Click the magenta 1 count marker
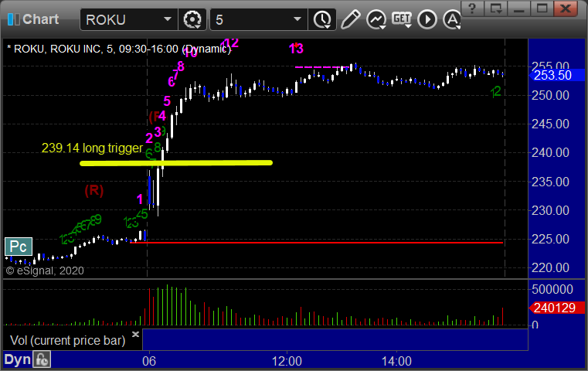Screen dimensions: 588x371 coord(140,199)
